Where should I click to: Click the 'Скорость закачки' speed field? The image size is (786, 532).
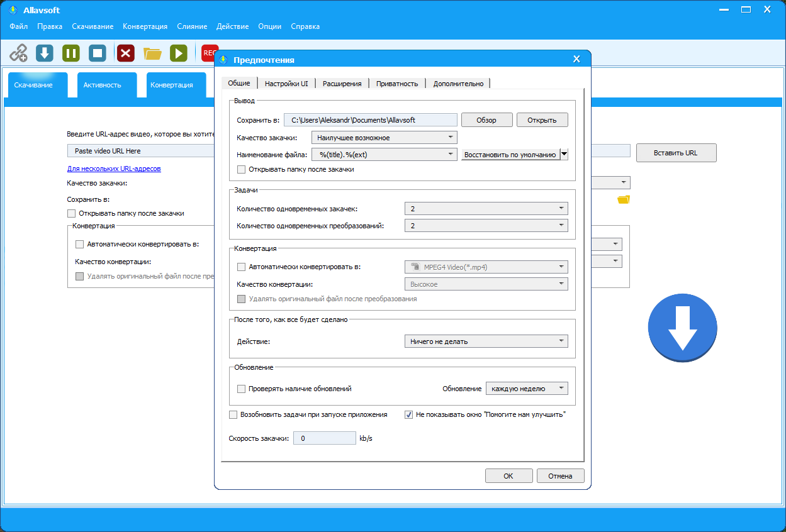tap(325, 438)
